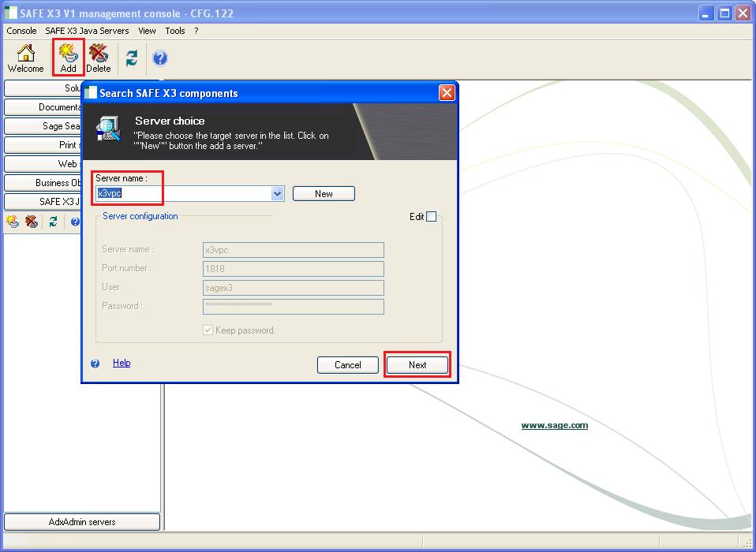Open the SAFE X3 Java Servers menu
The image size is (756, 552).
(x=88, y=31)
